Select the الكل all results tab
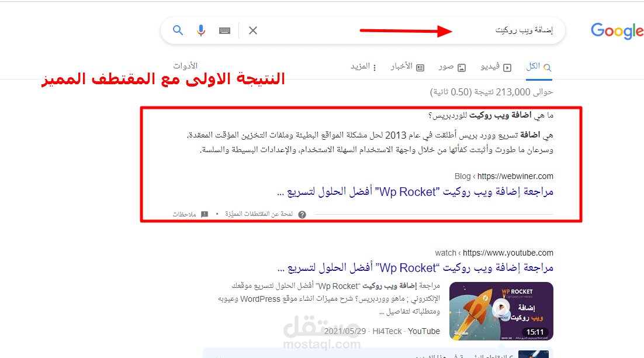The width and height of the screenshot is (644, 358). point(539,67)
